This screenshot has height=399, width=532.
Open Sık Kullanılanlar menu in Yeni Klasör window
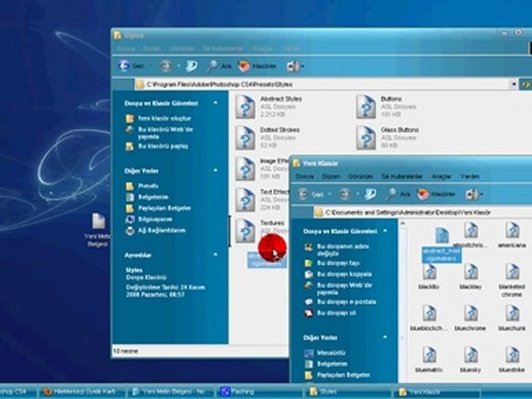402,176
